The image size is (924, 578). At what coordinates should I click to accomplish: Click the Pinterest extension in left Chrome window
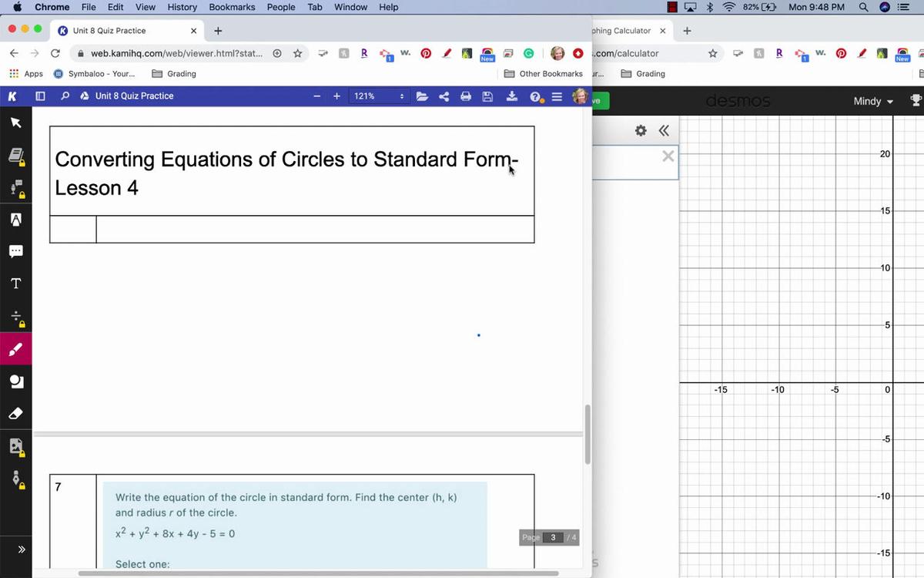coord(425,53)
